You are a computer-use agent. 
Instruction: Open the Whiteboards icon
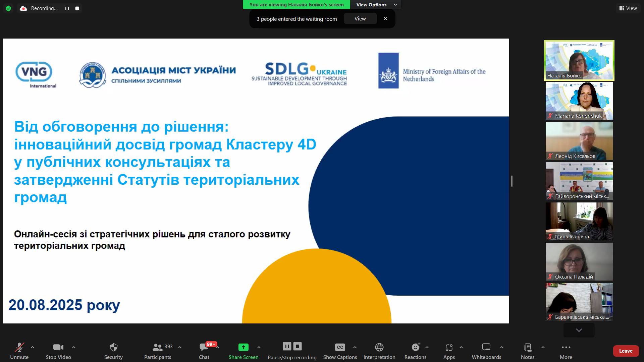(x=486, y=347)
